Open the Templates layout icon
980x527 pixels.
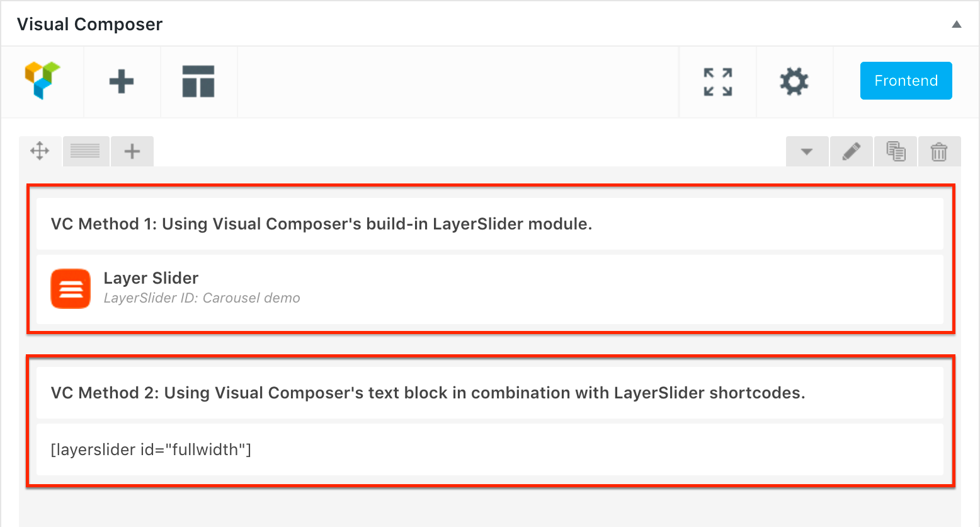coord(198,81)
